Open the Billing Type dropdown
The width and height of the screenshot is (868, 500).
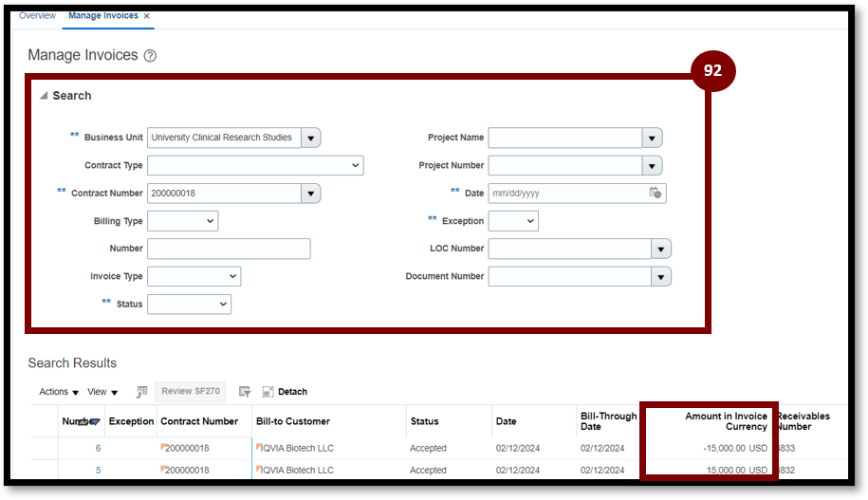click(183, 221)
